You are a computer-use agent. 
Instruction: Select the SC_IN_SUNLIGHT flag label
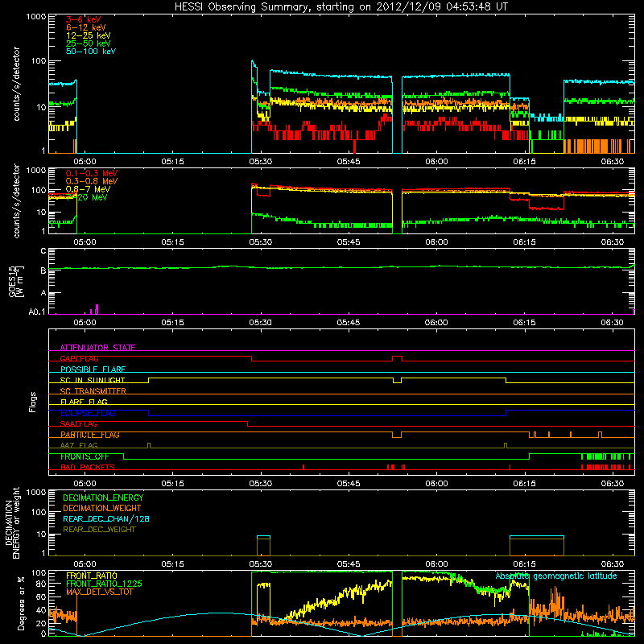tap(93, 380)
